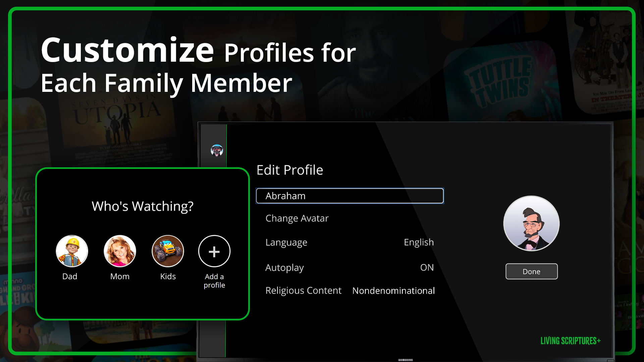Viewport: 644px width, 362px height.
Task: Click the Living Scriptures+ logo
Action: click(x=570, y=341)
